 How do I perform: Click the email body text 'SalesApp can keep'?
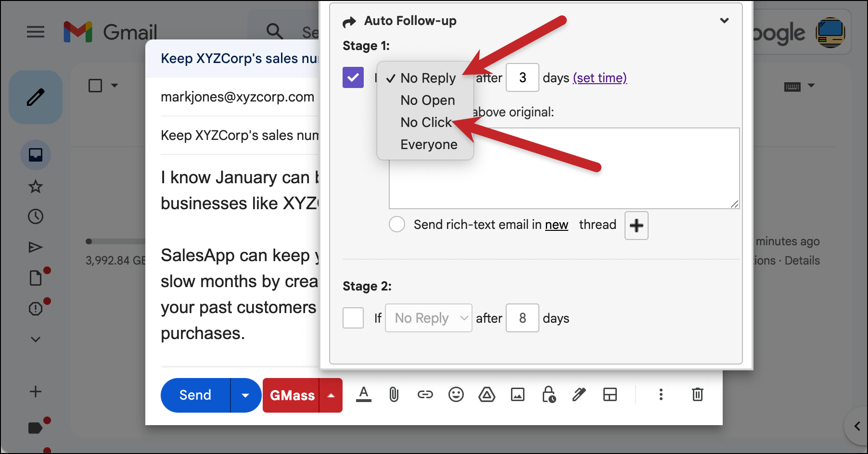235,255
